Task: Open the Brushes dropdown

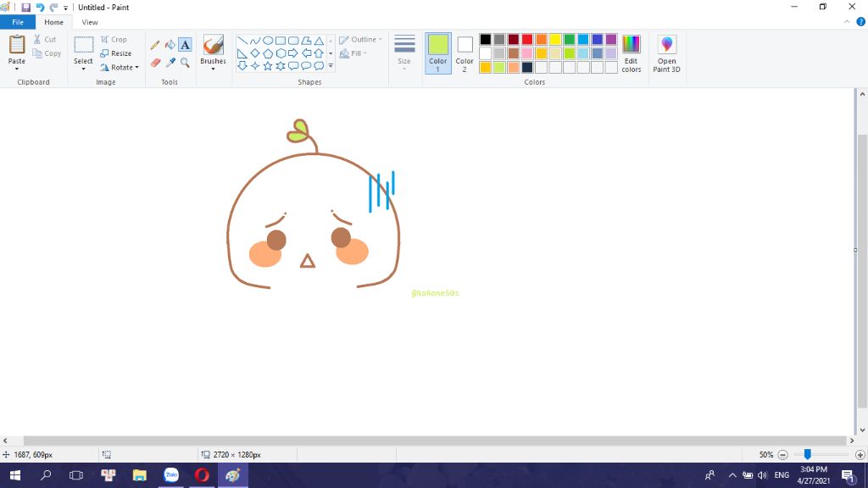Action: [x=213, y=68]
